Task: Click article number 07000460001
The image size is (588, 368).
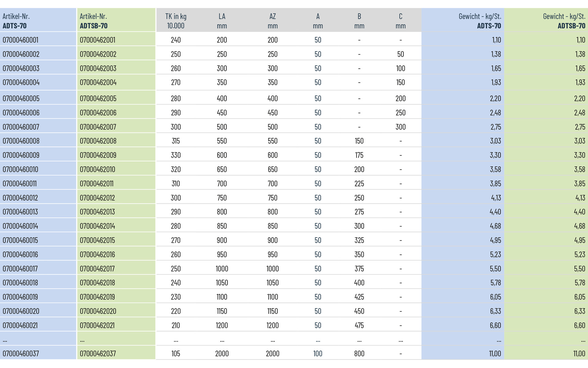Action: (x=21, y=40)
